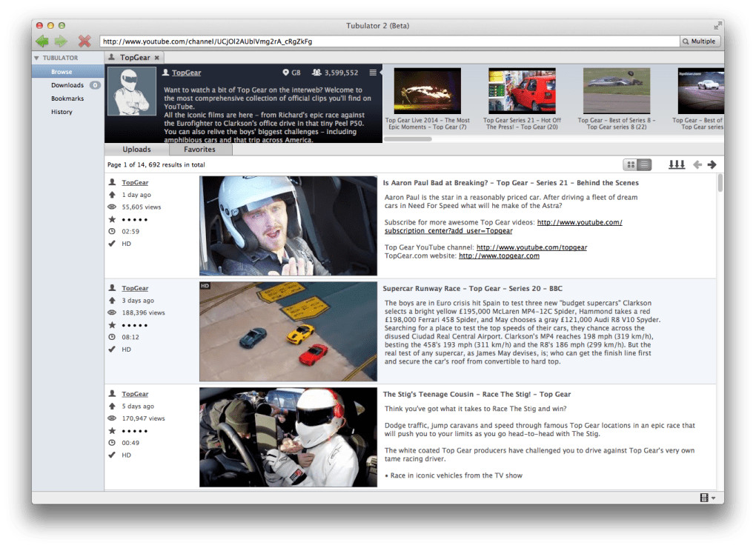
Task: Click HD checkmark in Stig's Cousin row
Action: pyautogui.click(x=112, y=455)
